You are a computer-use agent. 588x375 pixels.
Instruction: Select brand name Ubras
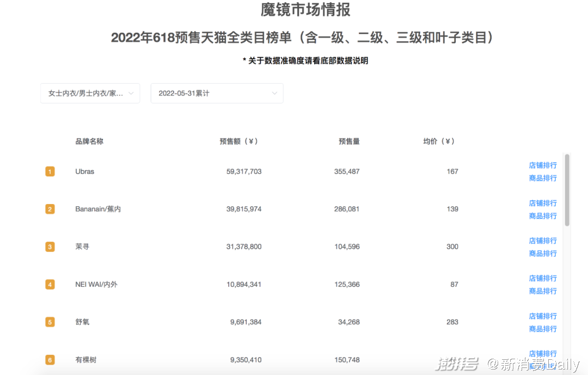pos(85,171)
